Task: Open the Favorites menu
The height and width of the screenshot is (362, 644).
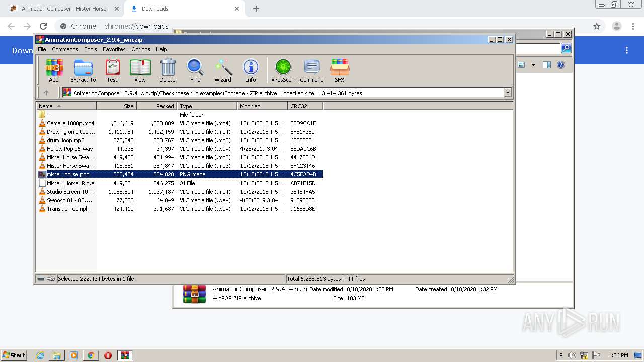Action: pyautogui.click(x=114, y=49)
